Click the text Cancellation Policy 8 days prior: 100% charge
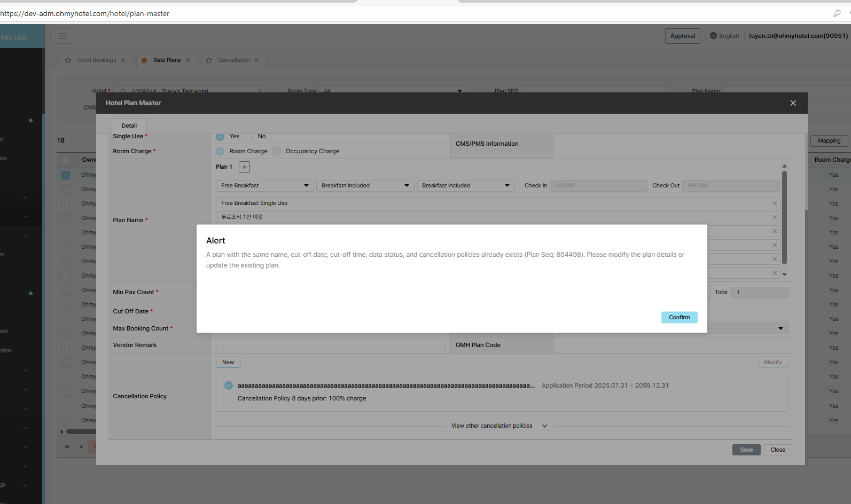This screenshot has width=851, height=504. point(302,399)
